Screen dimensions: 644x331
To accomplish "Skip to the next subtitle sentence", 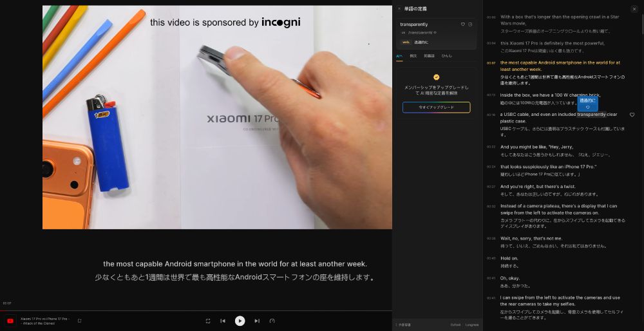I will tap(257, 321).
